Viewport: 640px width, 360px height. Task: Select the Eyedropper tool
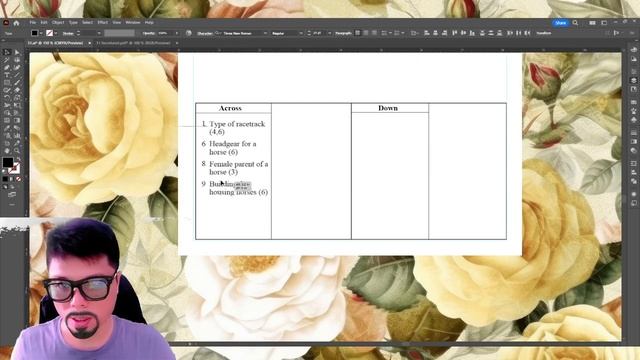tap(7, 127)
